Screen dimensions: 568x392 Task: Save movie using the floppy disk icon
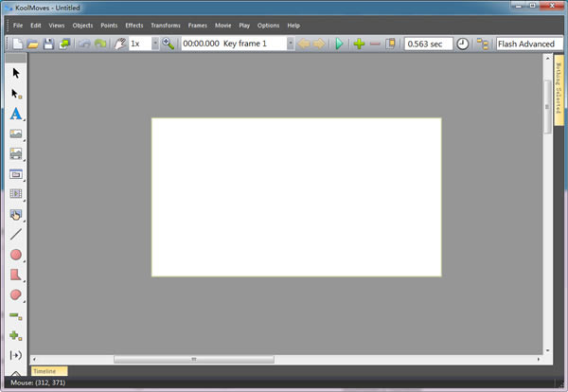click(x=48, y=44)
